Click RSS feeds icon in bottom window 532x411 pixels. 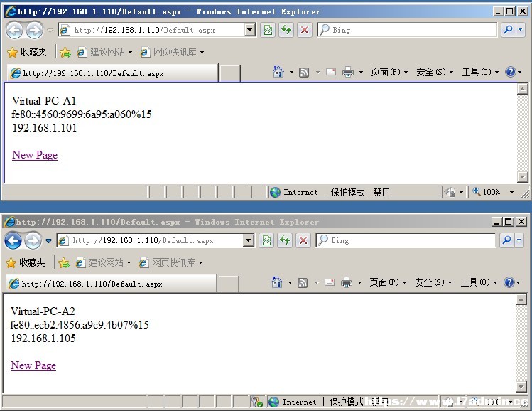(x=303, y=282)
